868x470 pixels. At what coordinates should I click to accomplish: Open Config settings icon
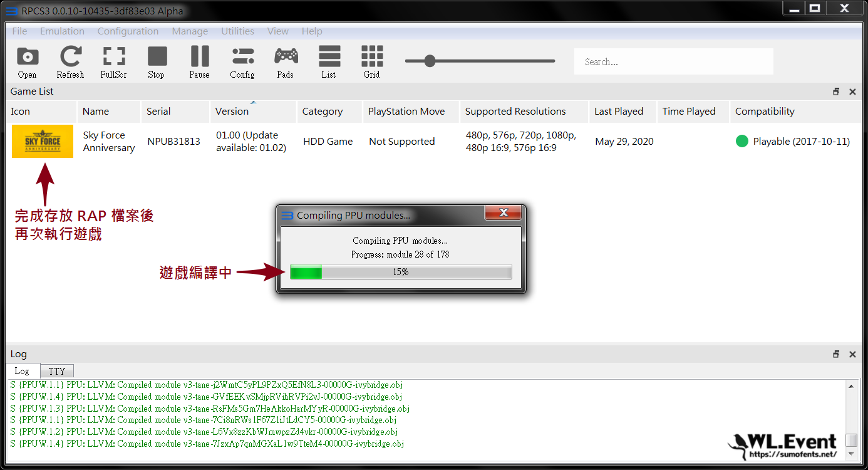[242, 62]
